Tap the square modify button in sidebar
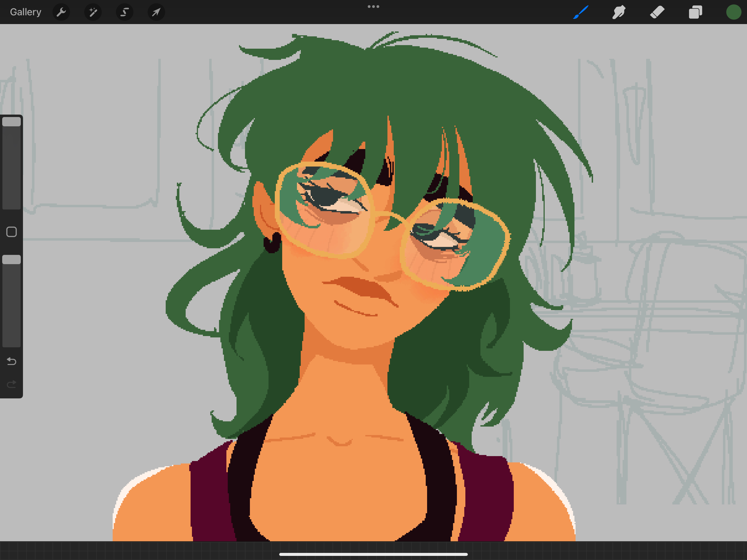Viewport: 747px width, 560px height. (11, 232)
